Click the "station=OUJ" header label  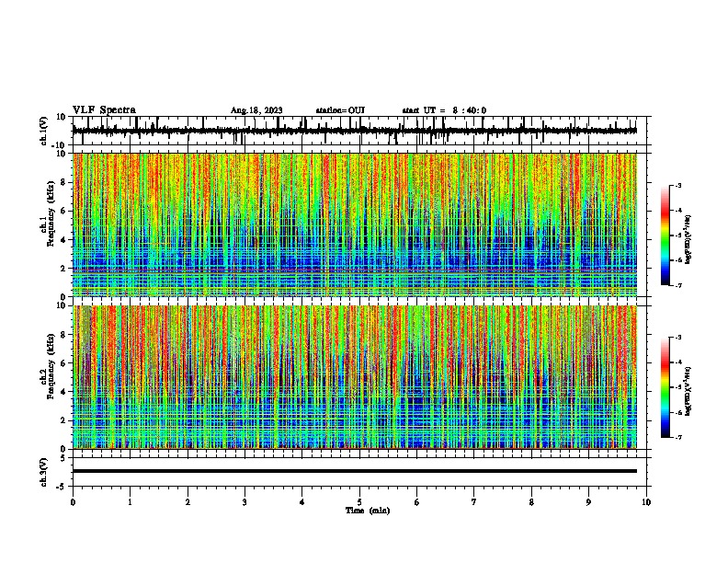coord(340,110)
